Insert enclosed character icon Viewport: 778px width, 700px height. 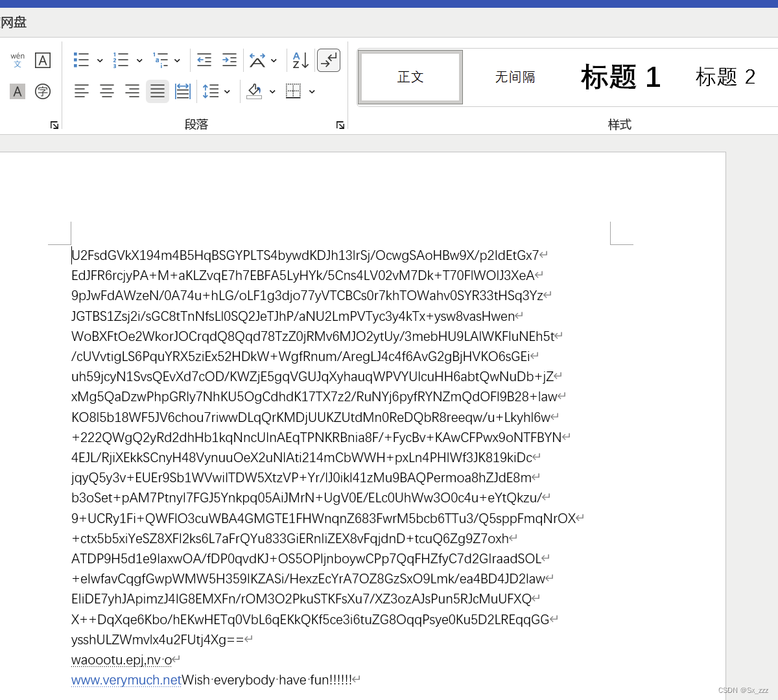tap(43, 91)
